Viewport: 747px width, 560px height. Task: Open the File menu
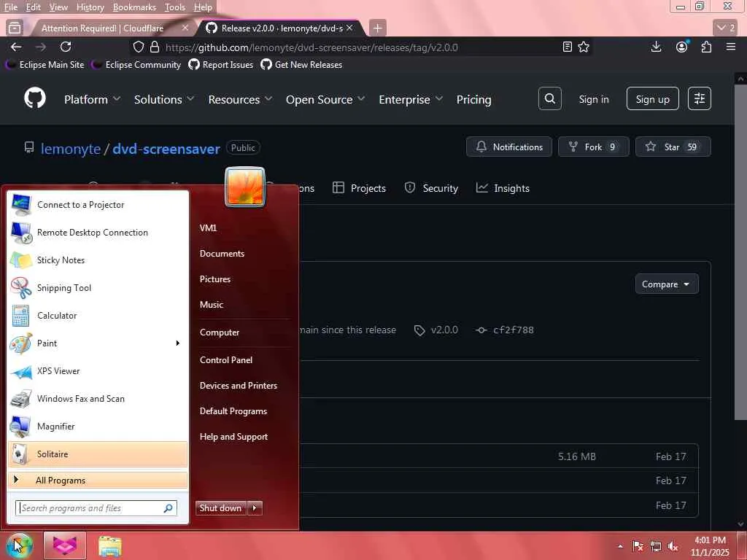(x=10, y=7)
